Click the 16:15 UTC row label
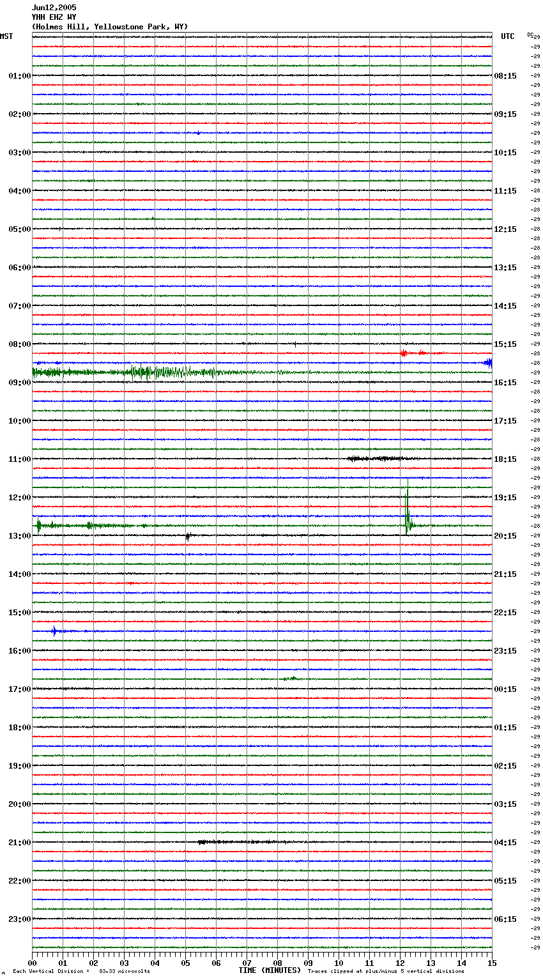The width and height of the screenshot is (543, 980). [x=505, y=383]
